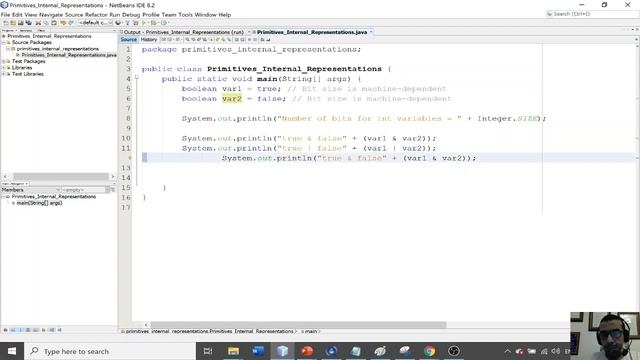640x360 pixels.
Task: Click the Undo toolbar icon
Action: (63, 23)
